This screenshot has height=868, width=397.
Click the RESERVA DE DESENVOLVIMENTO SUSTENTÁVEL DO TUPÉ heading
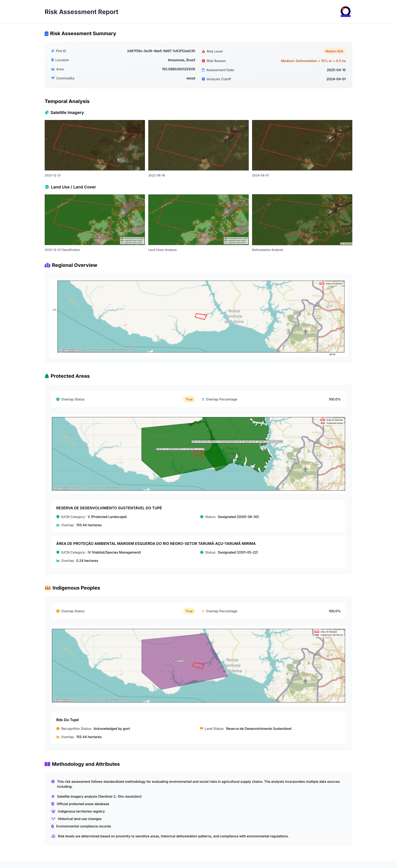[x=109, y=508]
